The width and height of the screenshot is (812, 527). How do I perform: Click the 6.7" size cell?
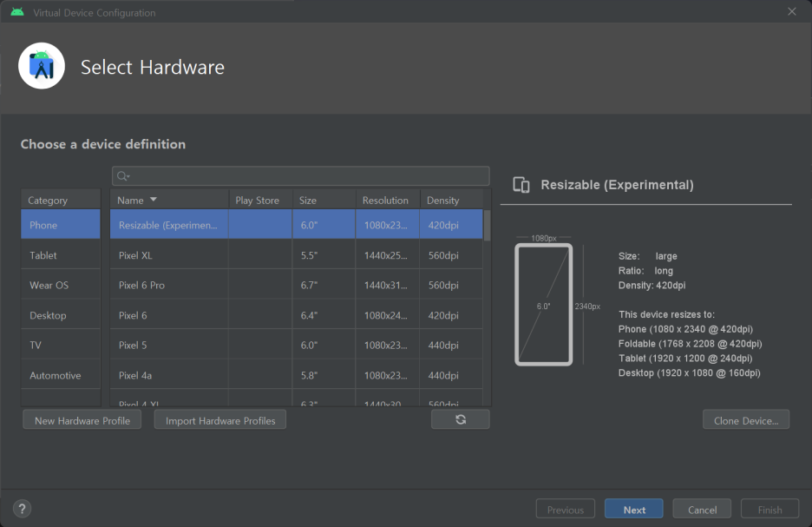[324, 285]
